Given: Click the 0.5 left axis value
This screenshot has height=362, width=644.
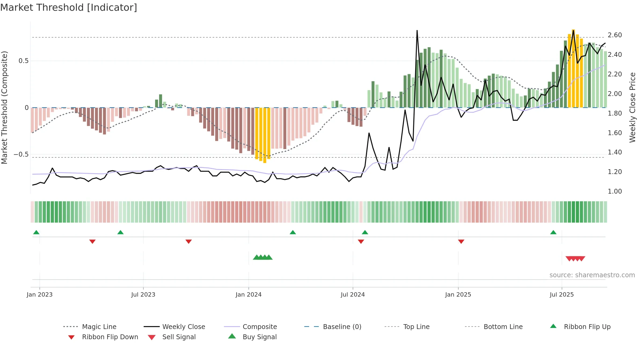Looking at the screenshot, I should 24,61.
